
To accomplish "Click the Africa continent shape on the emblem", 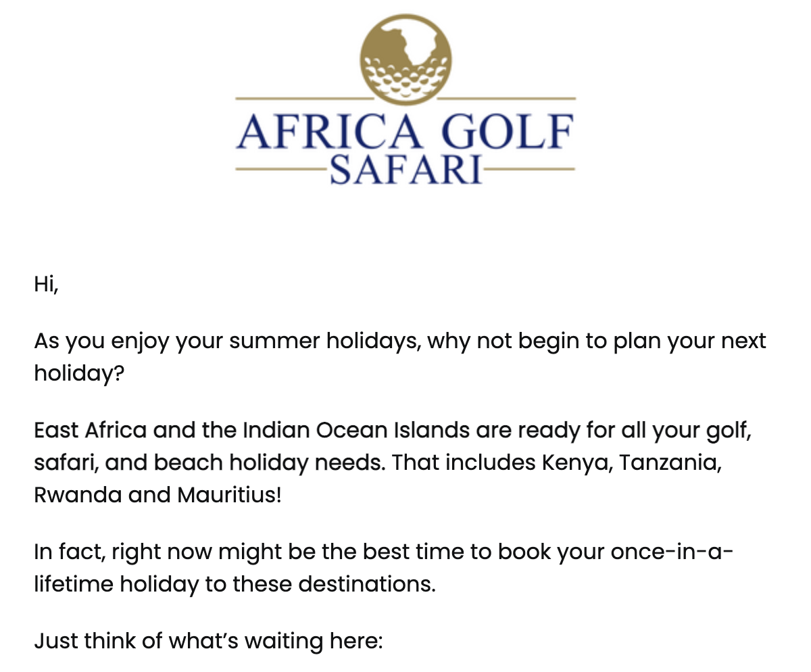I will tap(412, 44).
